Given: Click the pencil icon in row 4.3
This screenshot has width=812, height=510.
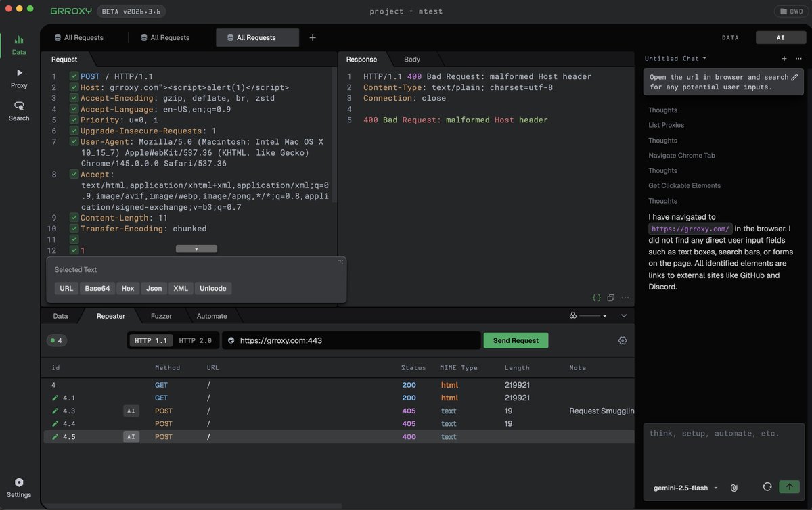Looking at the screenshot, I should tap(55, 411).
